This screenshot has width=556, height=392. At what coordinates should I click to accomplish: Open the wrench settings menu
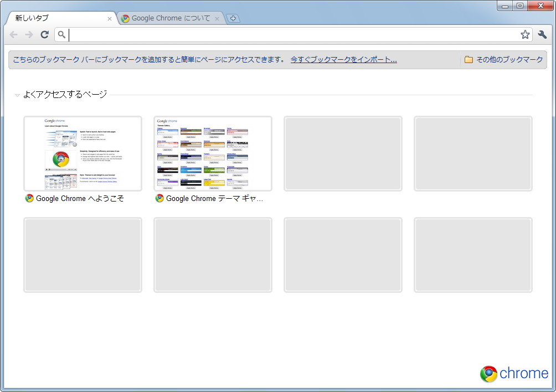543,34
